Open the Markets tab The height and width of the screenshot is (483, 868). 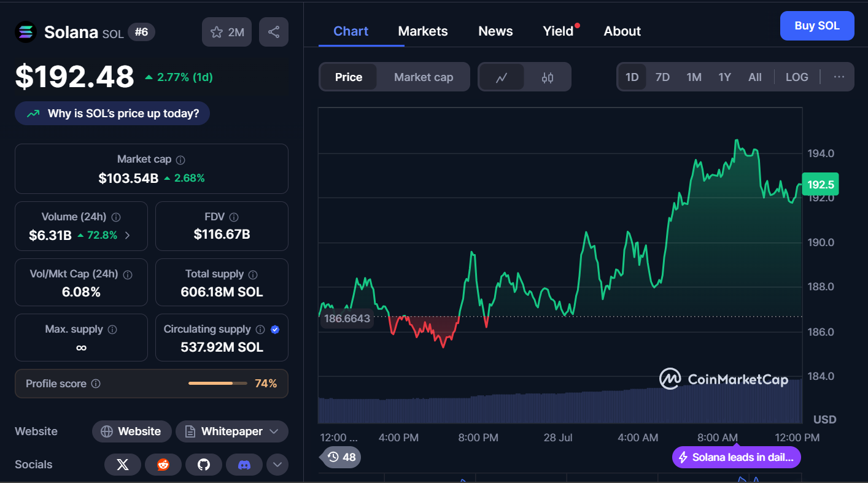(423, 31)
